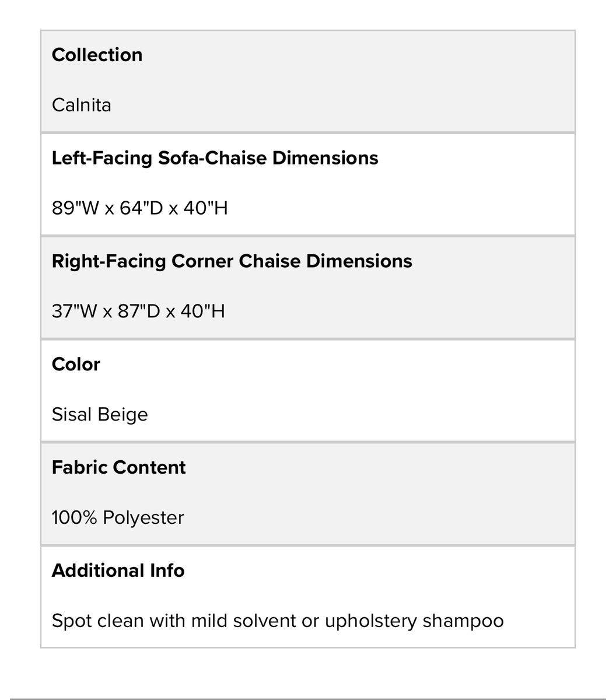Click the Collection heading
Image resolution: width=616 pixels, height=700 pixels.
click(97, 55)
